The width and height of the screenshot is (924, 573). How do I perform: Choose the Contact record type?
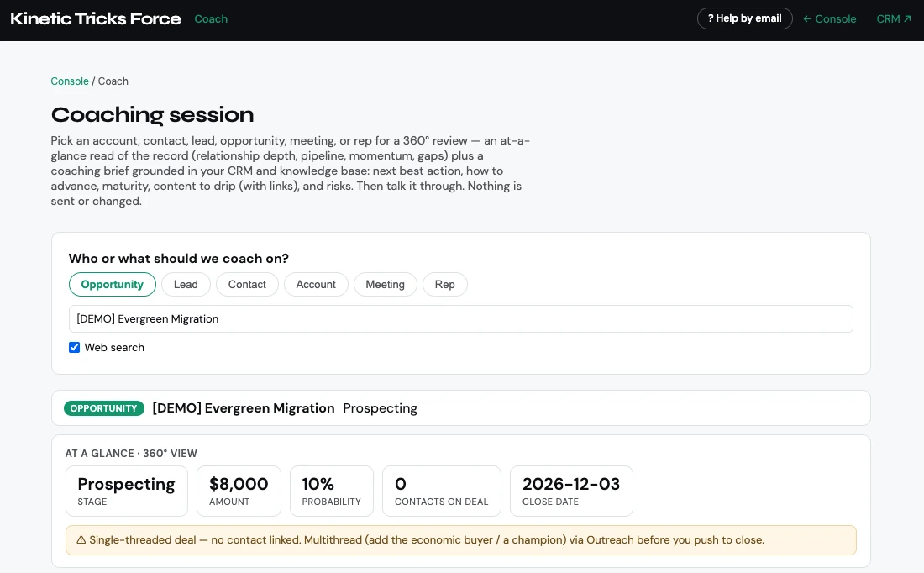(247, 284)
